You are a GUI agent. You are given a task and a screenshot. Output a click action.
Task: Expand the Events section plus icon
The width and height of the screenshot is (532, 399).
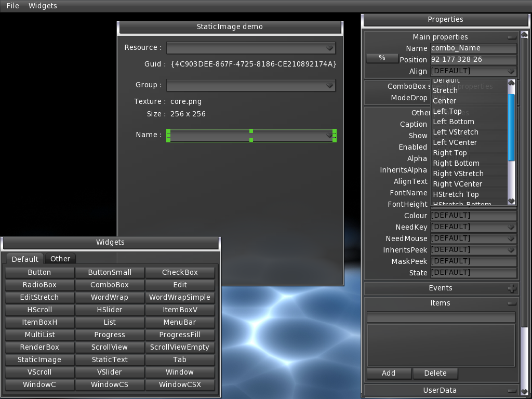[512, 288]
